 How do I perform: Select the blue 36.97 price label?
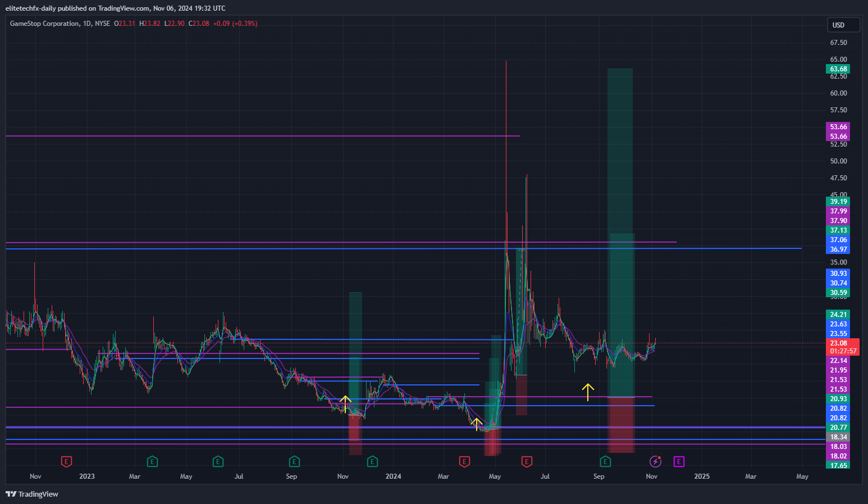838,249
